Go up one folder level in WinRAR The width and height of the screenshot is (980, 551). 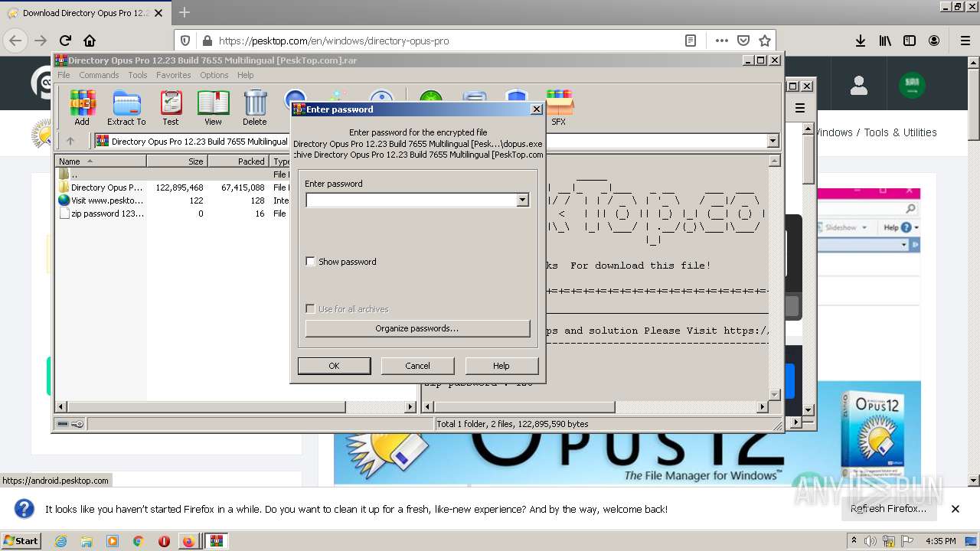click(70, 141)
